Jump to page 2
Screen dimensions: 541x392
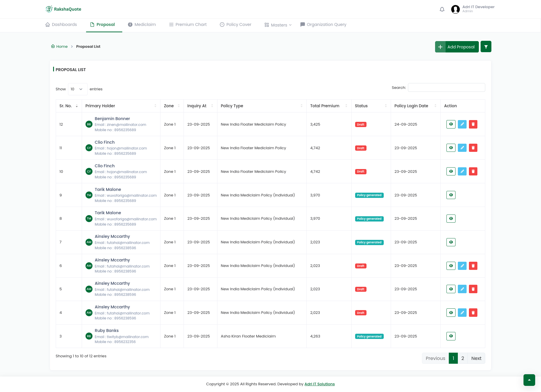coord(463,358)
